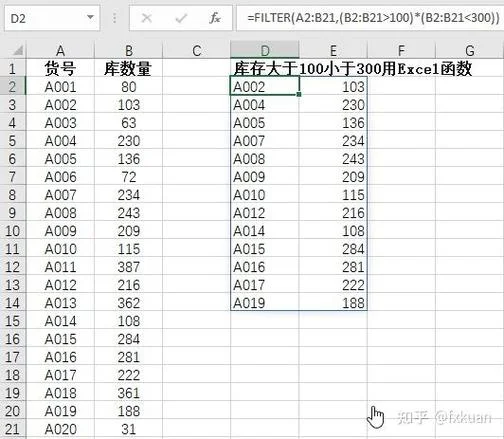Click the 货号 header cell

click(x=60, y=68)
